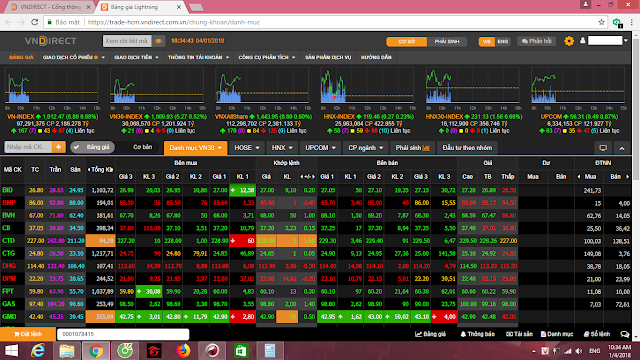Click the VN-INDEX chart thumbnail
This screenshot has height=360, width=640.
[51, 86]
